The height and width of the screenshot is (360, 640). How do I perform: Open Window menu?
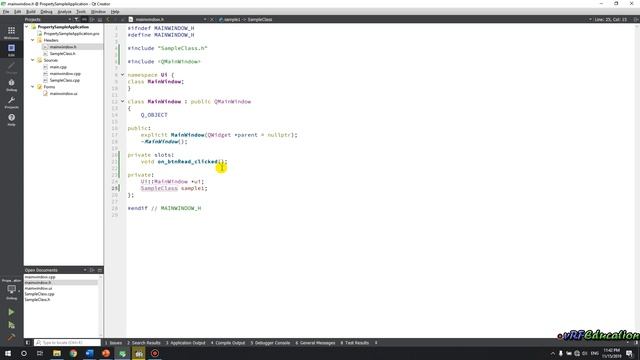click(x=98, y=12)
